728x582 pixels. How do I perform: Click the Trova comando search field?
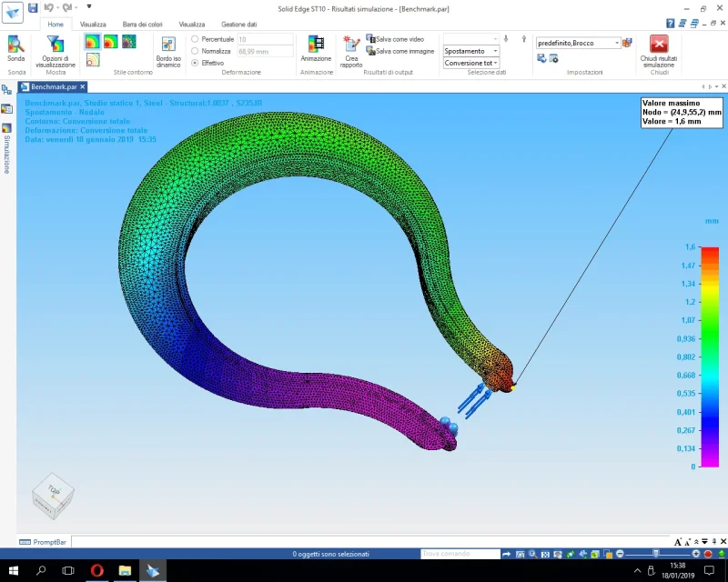tap(460, 554)
